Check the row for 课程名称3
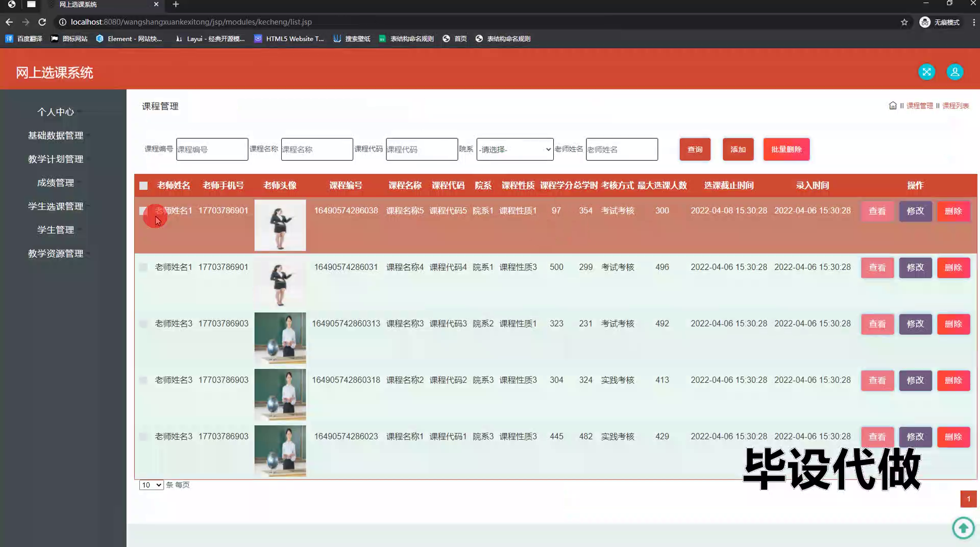The image size is (980, 547). (x=143, y=324)
